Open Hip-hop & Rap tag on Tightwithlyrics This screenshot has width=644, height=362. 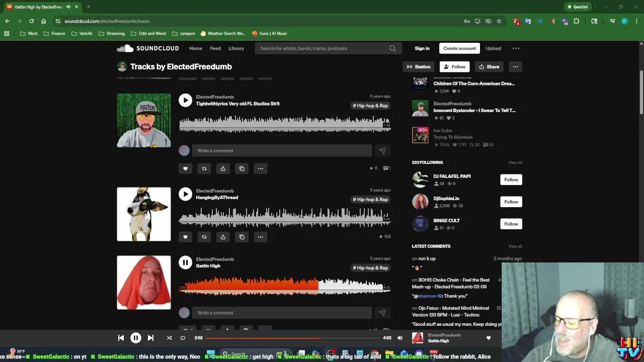(370, 106)
